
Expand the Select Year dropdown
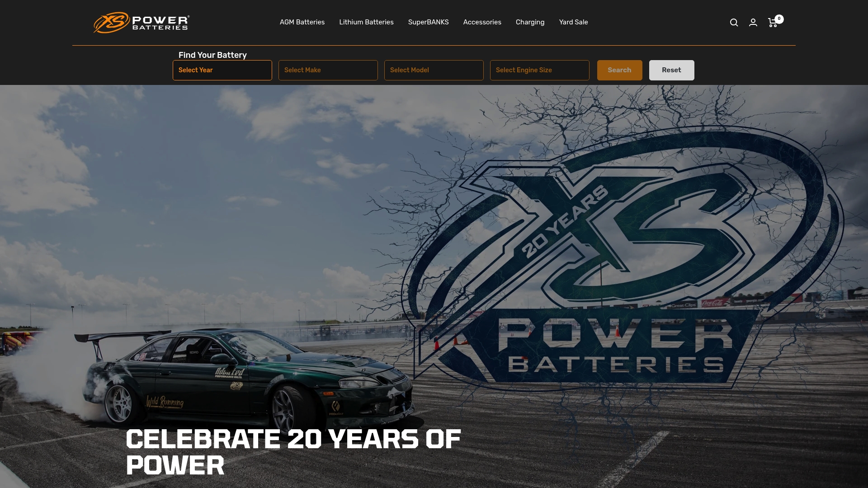(x=222, y=70)
